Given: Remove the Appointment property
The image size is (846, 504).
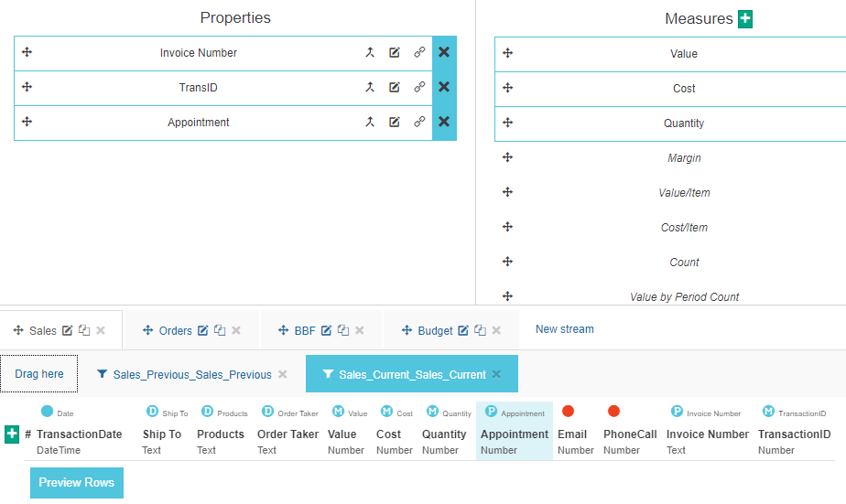Looking at the screenshot, I should coord(444,123).
